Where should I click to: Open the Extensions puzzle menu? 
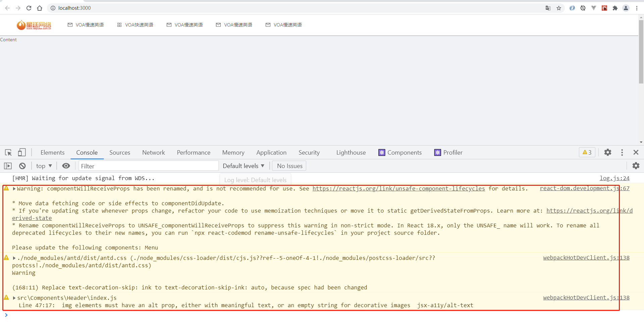[615, 8]
